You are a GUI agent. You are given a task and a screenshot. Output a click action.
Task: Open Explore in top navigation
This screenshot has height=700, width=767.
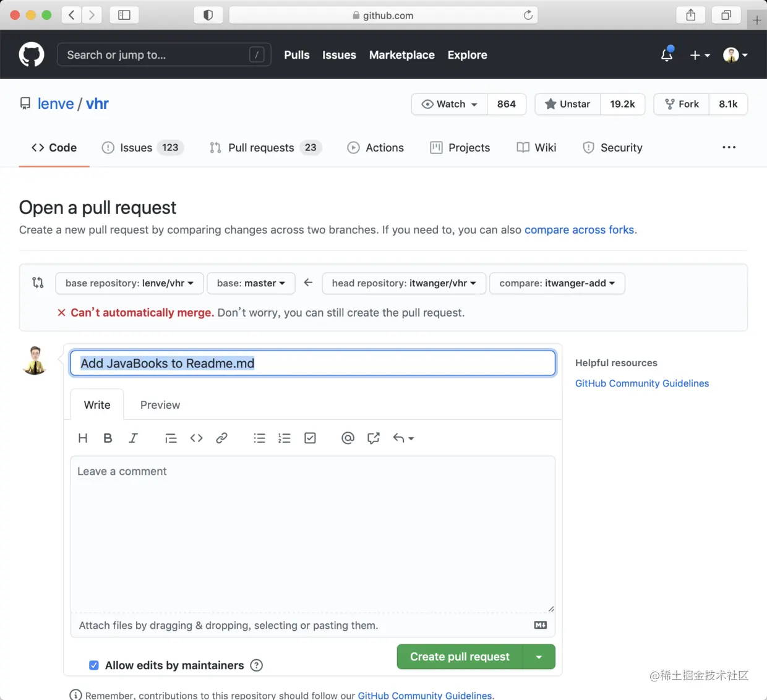coord(468,55)
